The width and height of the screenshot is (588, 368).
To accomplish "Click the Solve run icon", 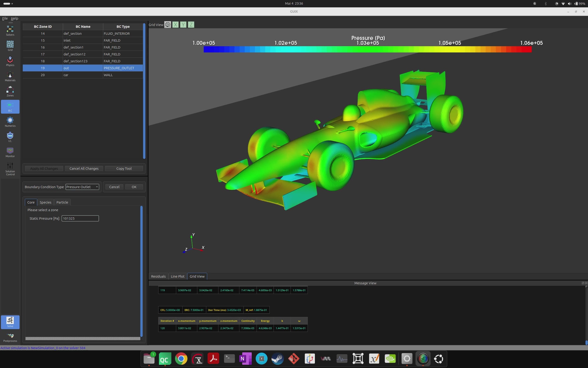I will [10, 322].
